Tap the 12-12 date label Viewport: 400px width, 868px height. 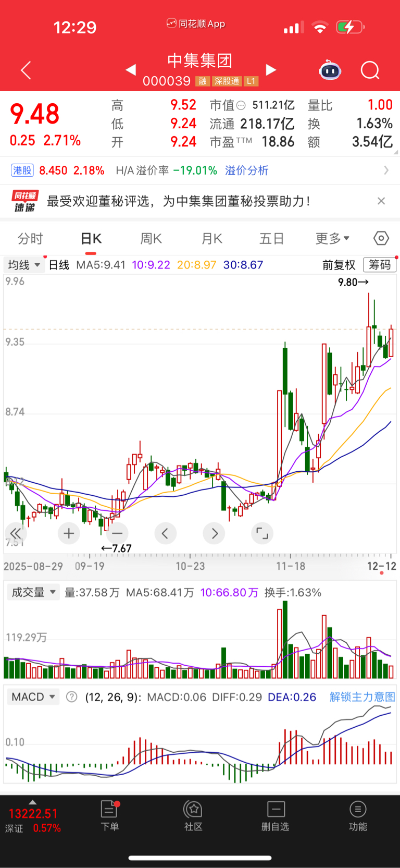[382, 566]
